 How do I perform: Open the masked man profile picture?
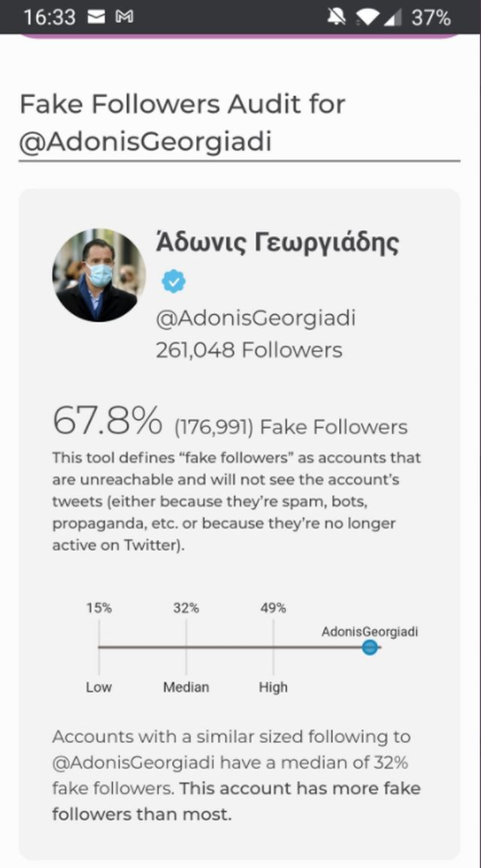[x=98, y=275]
